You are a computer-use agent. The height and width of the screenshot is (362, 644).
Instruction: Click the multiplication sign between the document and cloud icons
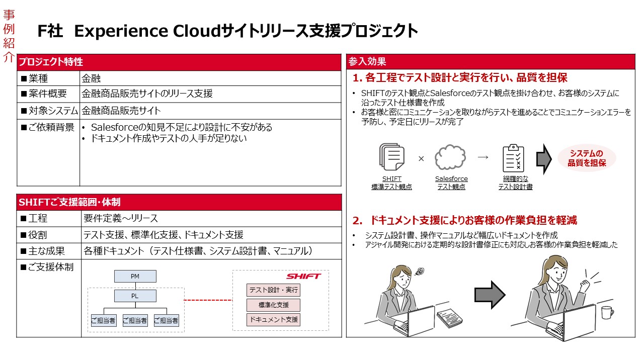(421, 158)
